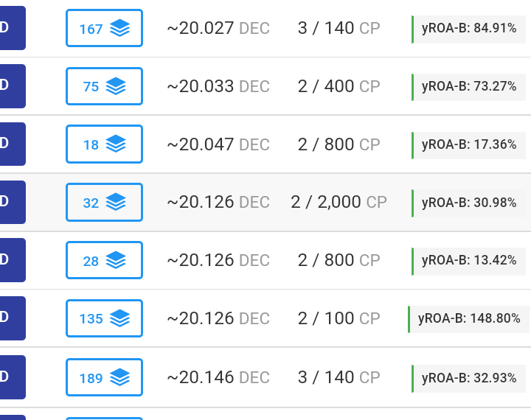Click the stack icon beside 135
The width and height of the screenshot is (531, 420).
tap(120, 318)
